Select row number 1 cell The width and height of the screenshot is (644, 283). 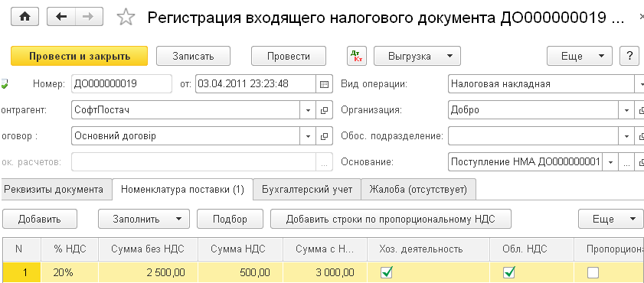click(21, 272)
